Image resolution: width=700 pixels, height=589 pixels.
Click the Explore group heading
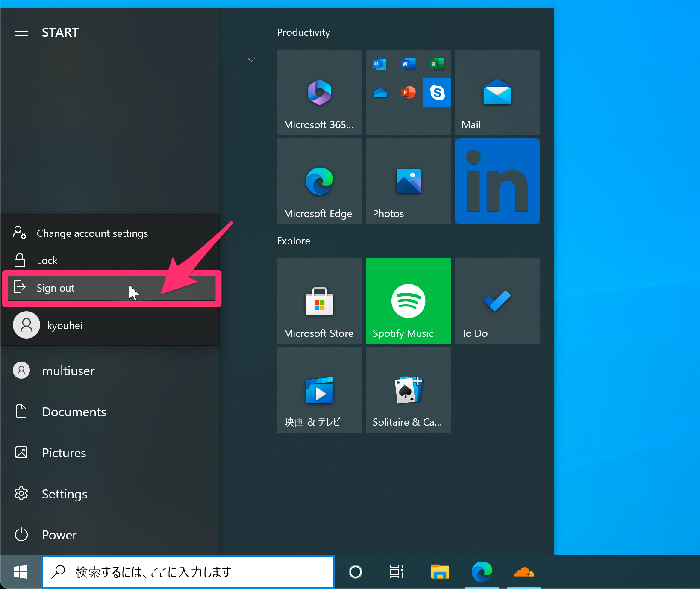[x=294, y=241]
